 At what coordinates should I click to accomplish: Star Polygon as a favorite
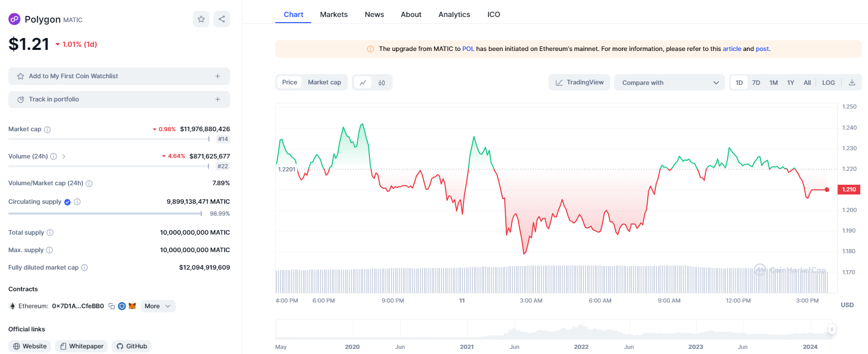pyautogui.click(x=201, y=19)
